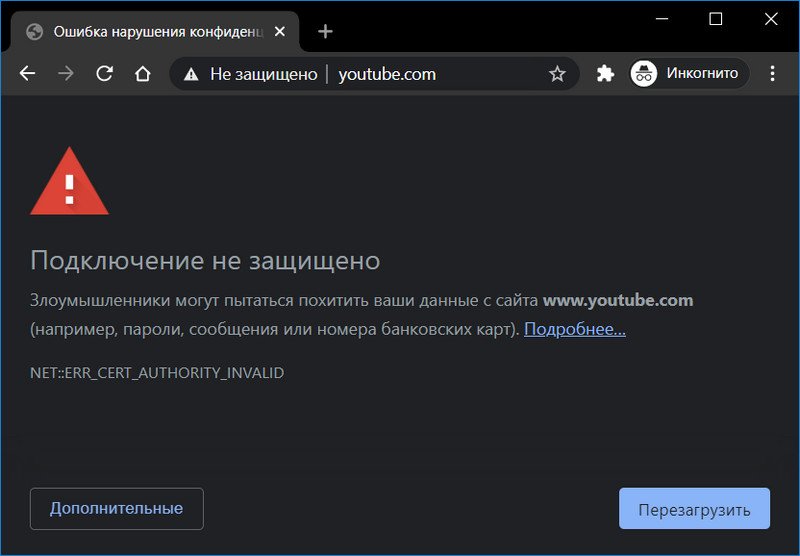Select the 'Ошибка нарушения конфиденц' tab
800x556 pixels.
153,32
